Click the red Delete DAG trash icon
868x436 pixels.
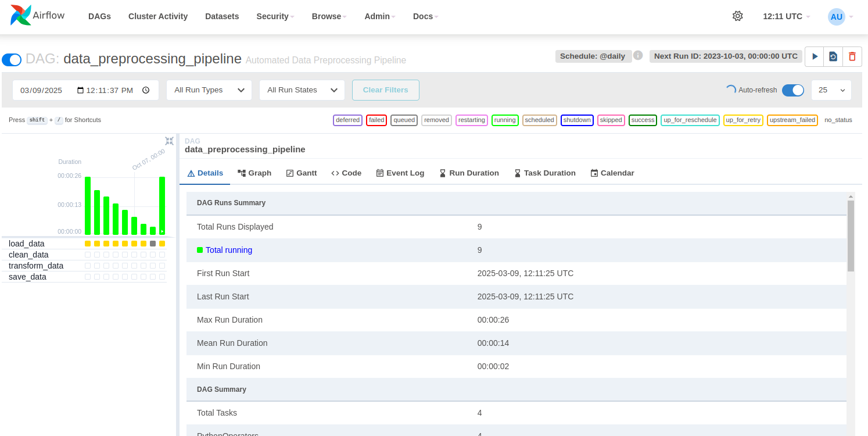[x=852, y=56]
